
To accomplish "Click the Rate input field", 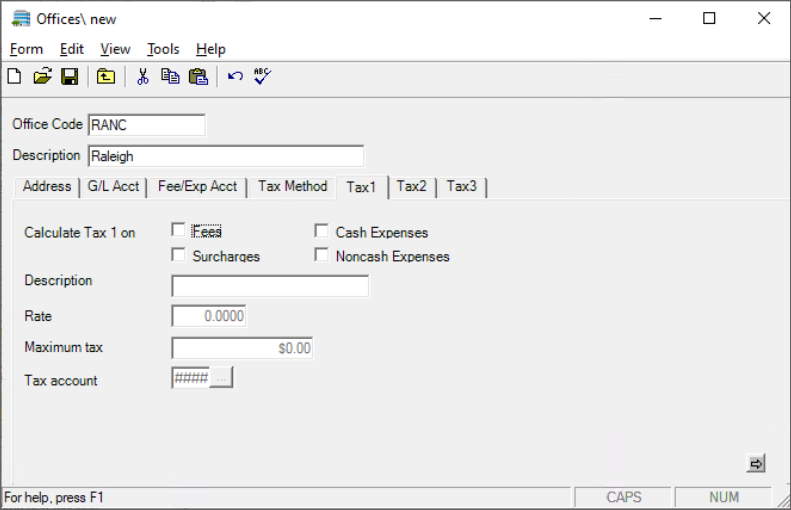I will click(209, 316).
